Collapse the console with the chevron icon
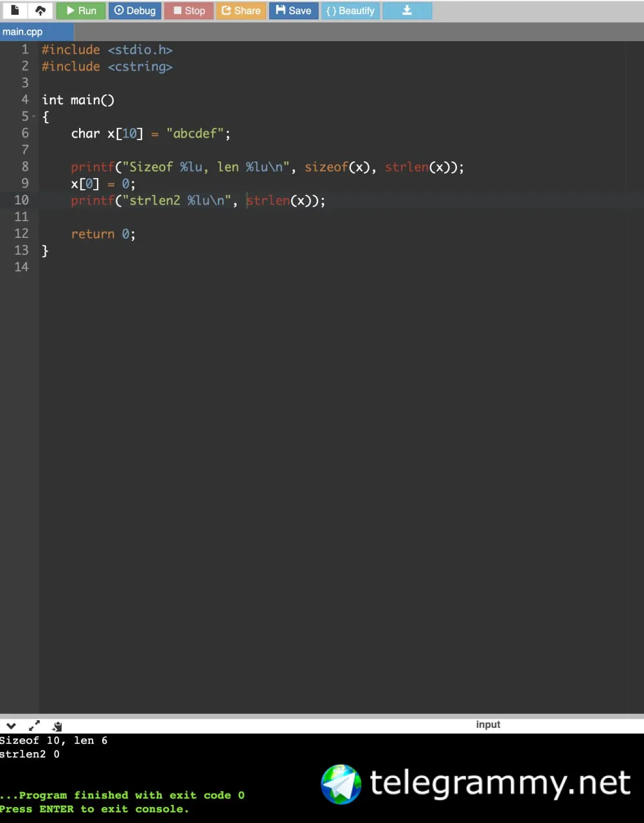Image resolution: width=644 pixels, height=823 pixels. point(11,725)
